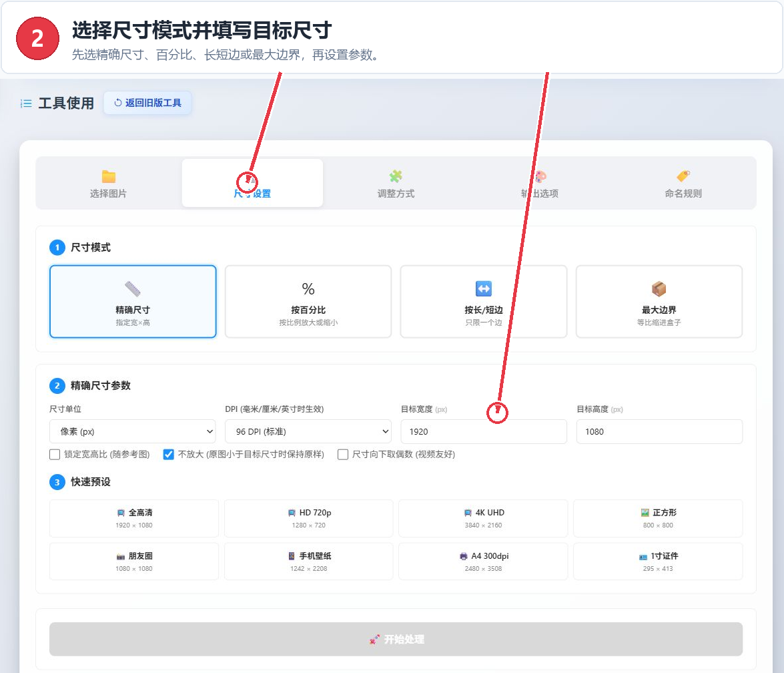Select the 按百分比 size mode card
The width and height of the screenshot is (784, 673).
308,302
